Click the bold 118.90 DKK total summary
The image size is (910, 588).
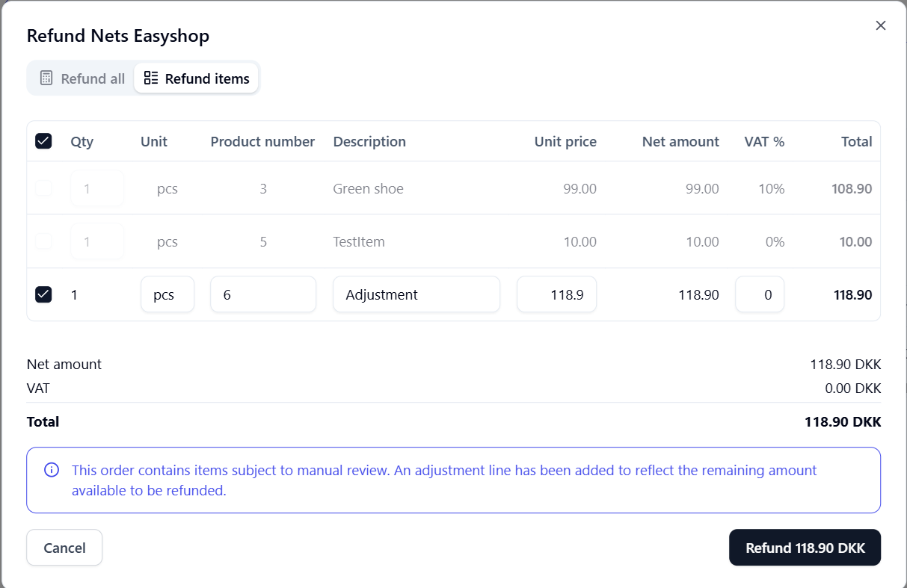pyautogui.click(x=843, y=421)
